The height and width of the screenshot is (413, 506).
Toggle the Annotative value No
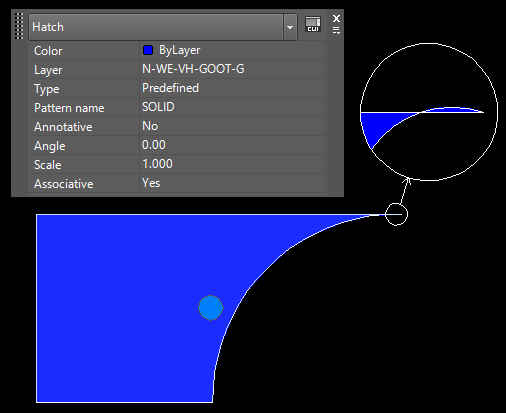tap(150, 126)
